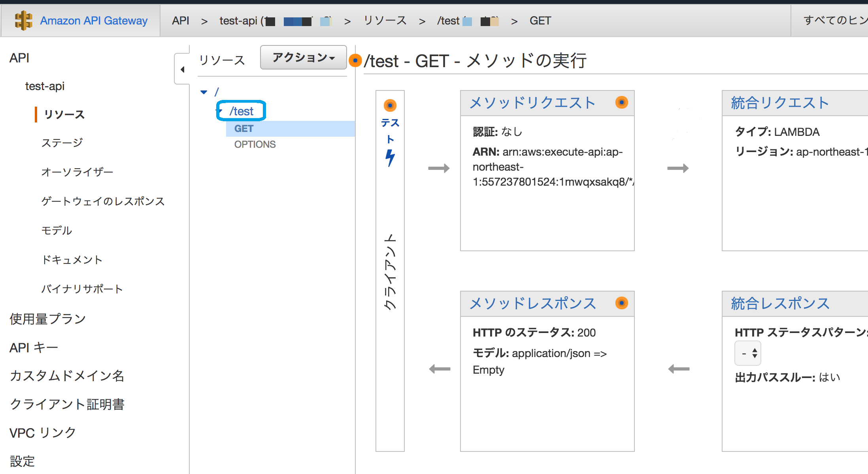Image resolution: width=868 pixels, height=474 pixels.
Task: Collapse the root / resource tree node
Action: click(204, 92)
